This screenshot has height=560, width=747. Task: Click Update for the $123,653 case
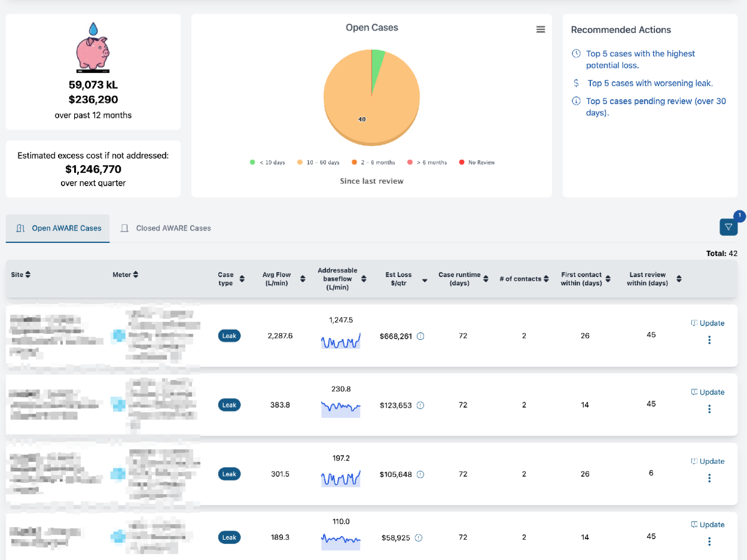coord(708,392)
